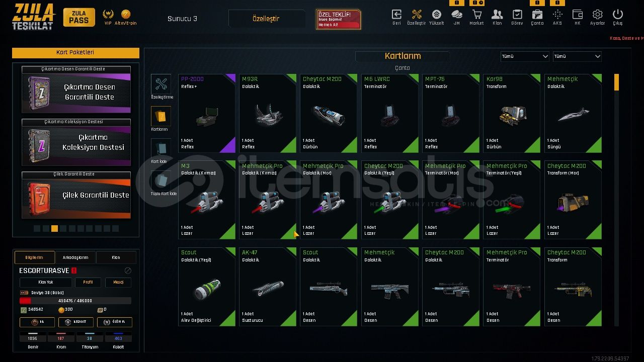Open the Özelleştir top selector
The height and width of the screenshot is (362, 644).
click(x=266, y=19)
